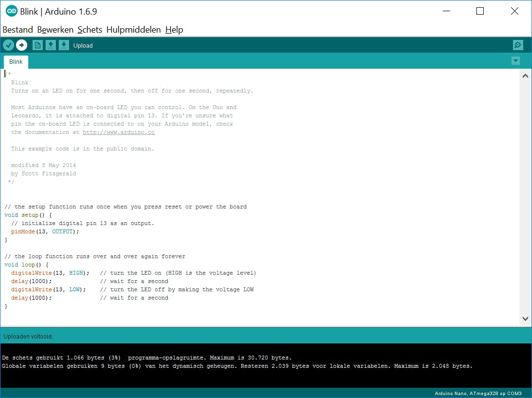This screenshot has height=398, width=532.
Task: Maximize the Arduino window
Action: click(x=480, y=11)
